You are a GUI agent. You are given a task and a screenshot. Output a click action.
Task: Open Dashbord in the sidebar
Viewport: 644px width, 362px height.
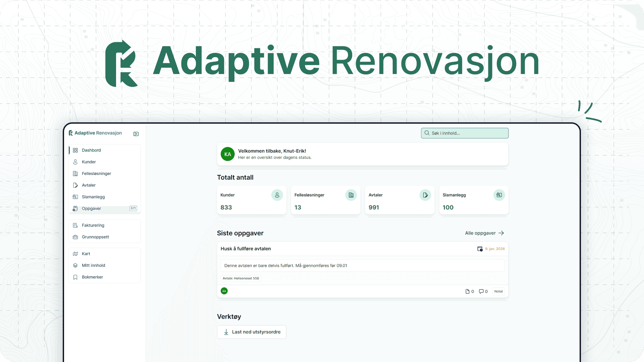(91, 150)
